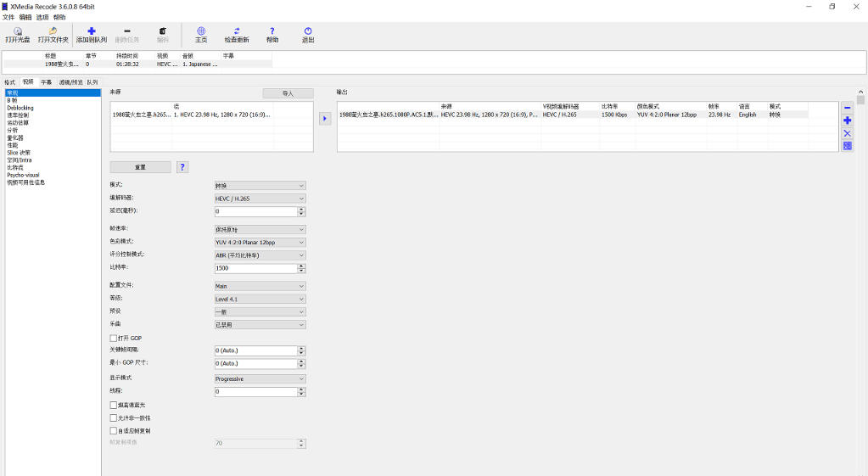Open the Options (选项) menu
This screenshot has height=476, width=868.
pyautogui.click(x=42, y=17)
